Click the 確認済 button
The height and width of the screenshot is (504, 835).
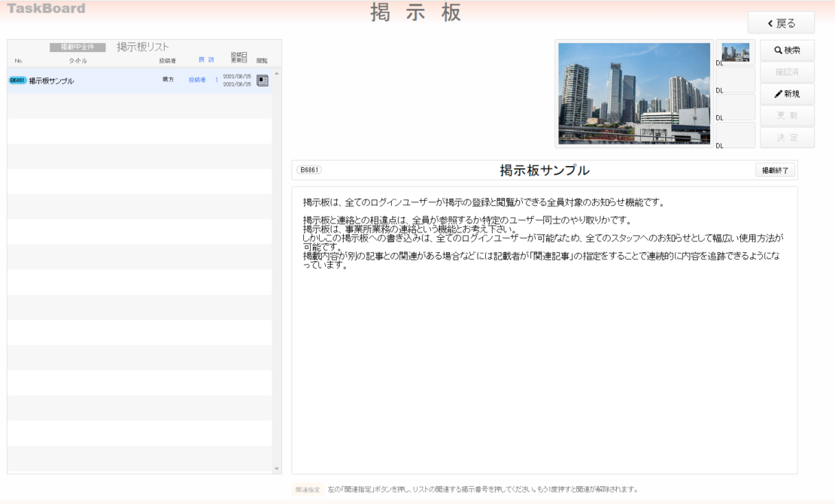787,72
